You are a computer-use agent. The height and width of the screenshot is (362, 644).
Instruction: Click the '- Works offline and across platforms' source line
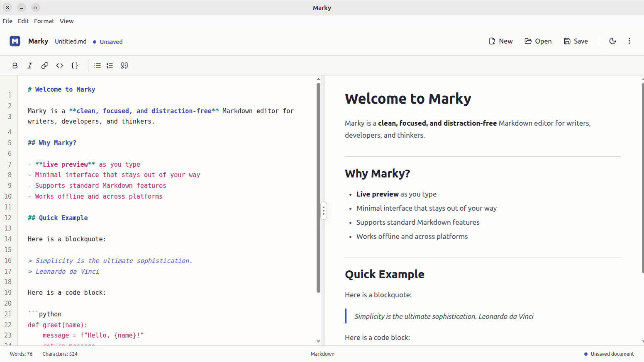point(95,197)
